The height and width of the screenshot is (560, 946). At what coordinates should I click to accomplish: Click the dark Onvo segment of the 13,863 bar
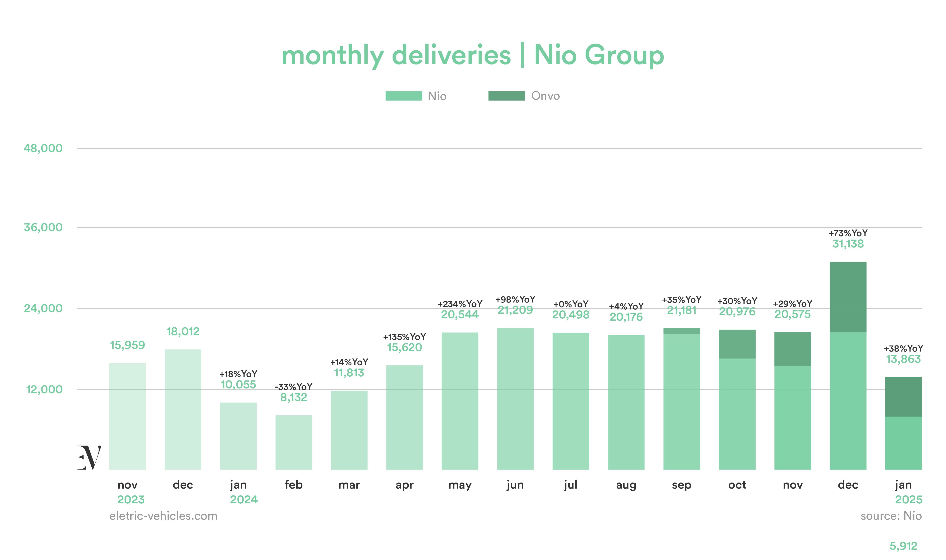904,397
